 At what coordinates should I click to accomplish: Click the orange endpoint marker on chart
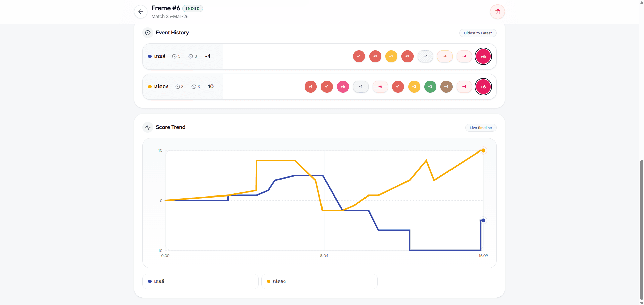(x=483, y=150)
